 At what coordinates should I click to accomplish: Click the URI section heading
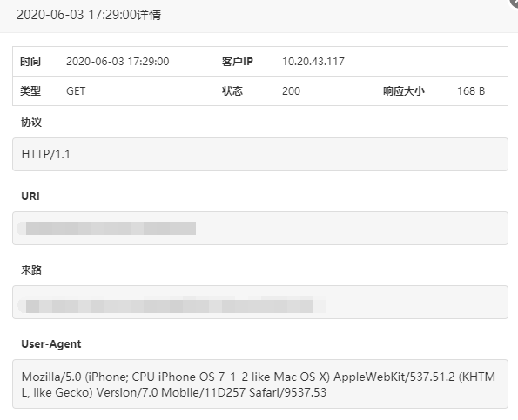(x=30, y=197)
